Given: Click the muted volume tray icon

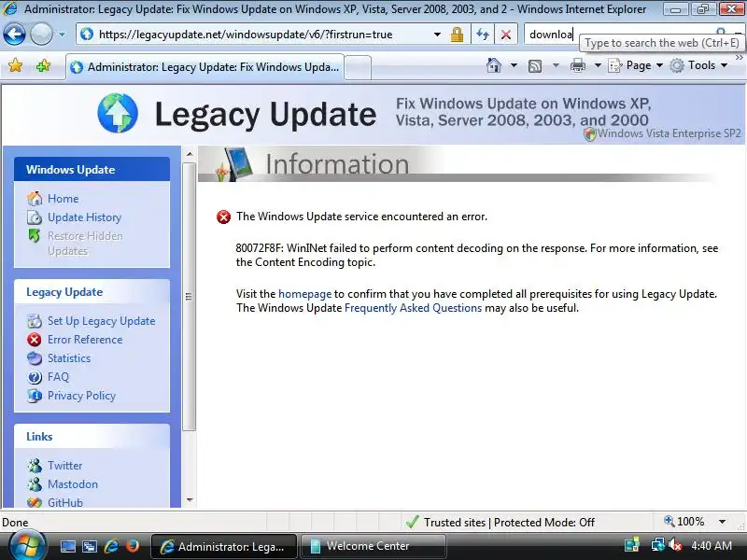Looking at the screenshot, I should pyautogui.click(x=674, y=545).
